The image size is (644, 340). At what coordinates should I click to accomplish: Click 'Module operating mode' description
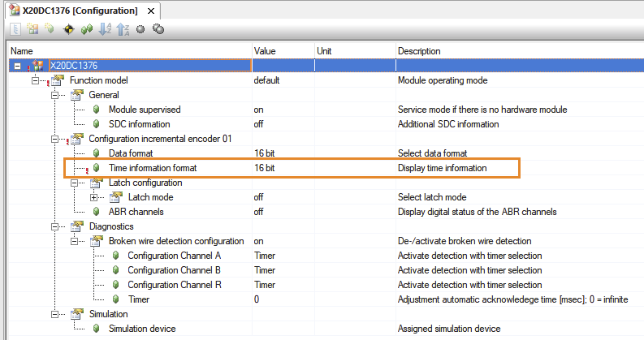click(x=443, y=80)
